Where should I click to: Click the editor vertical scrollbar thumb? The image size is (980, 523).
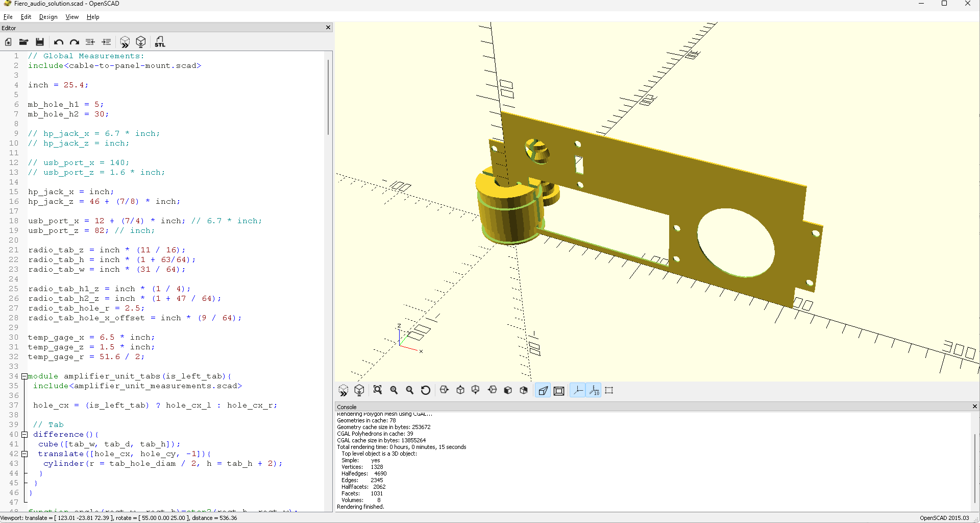coord(328,97)
